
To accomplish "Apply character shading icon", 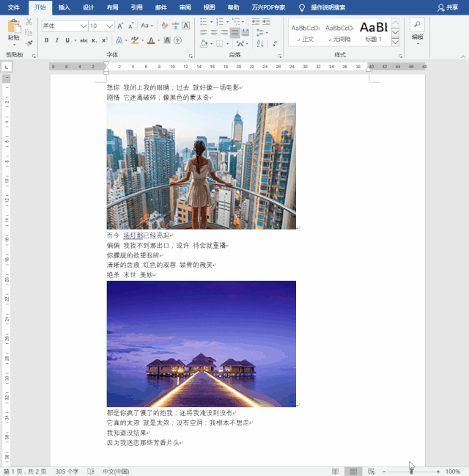I will 167,40.
